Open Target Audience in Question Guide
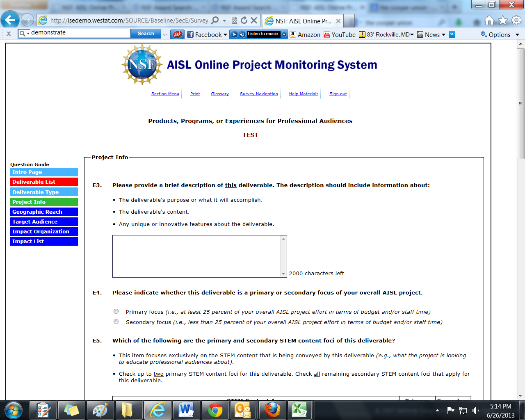The height and width of the screenshot is (420, 525). [x=44, y=221]
